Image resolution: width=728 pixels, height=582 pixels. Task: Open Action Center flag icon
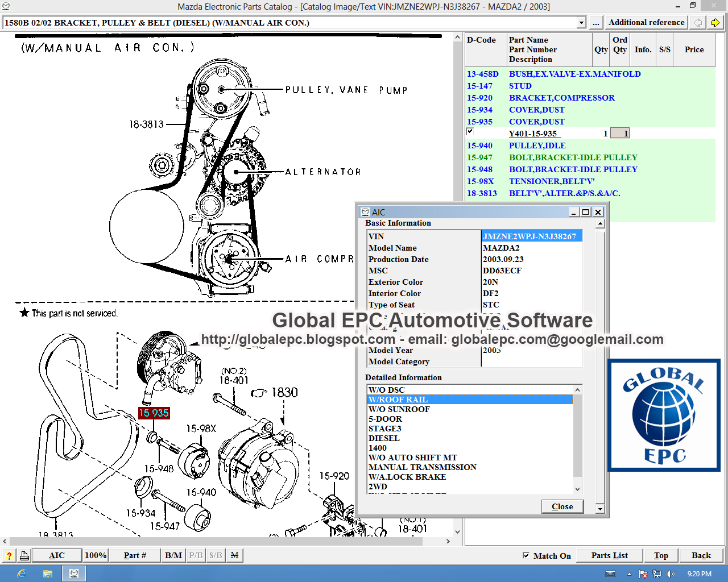click(643, 574)
